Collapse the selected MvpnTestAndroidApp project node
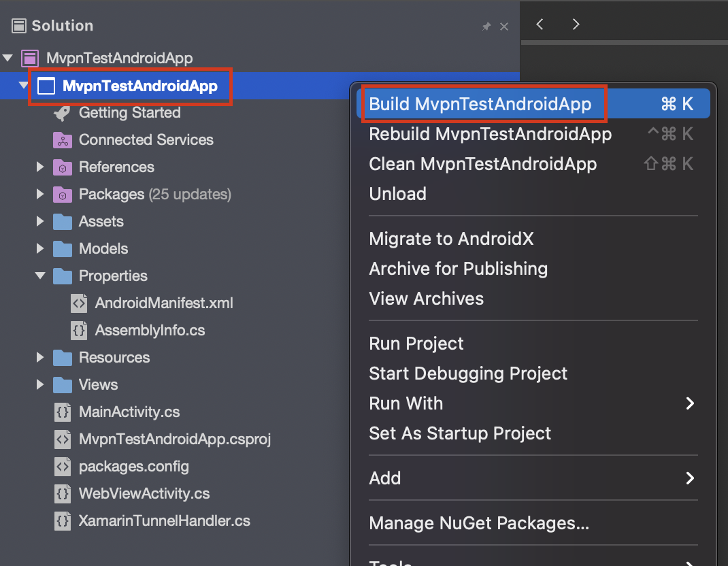This screenshot has height=566, width=728. (23, 86)
